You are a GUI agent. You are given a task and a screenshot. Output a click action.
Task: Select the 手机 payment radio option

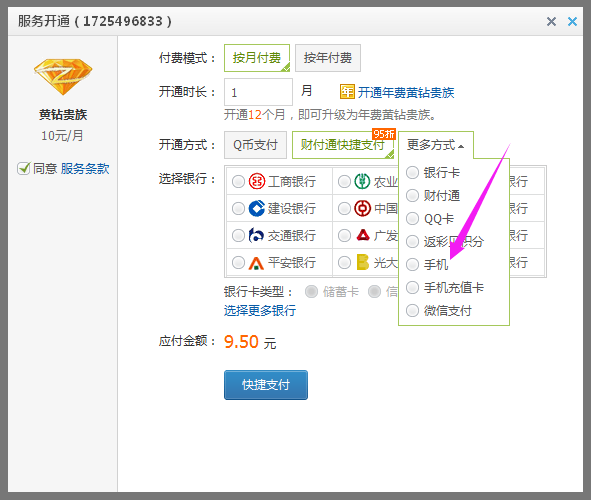(412, 265)
